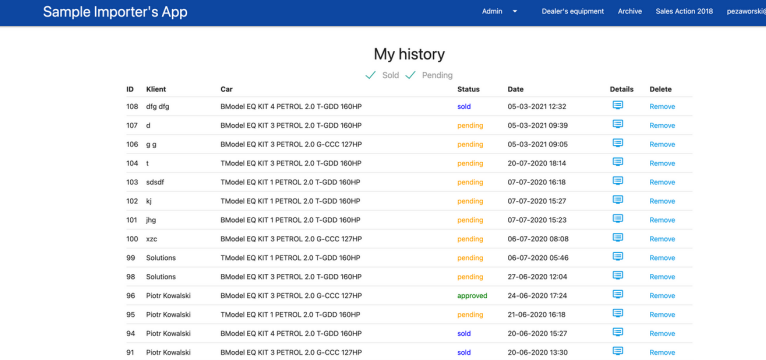Remove order 106 g g
Image resolution: width=766 pixels, height=360 pixels.
662,145
